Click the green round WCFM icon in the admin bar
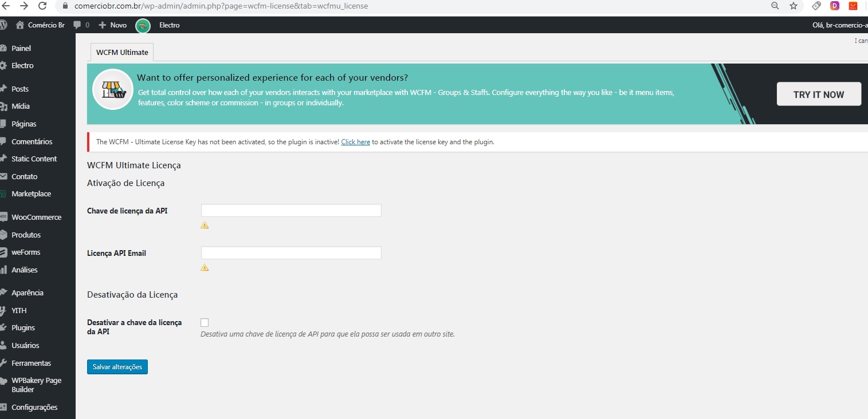Viewport: 868px width, 419px height. 143,25
